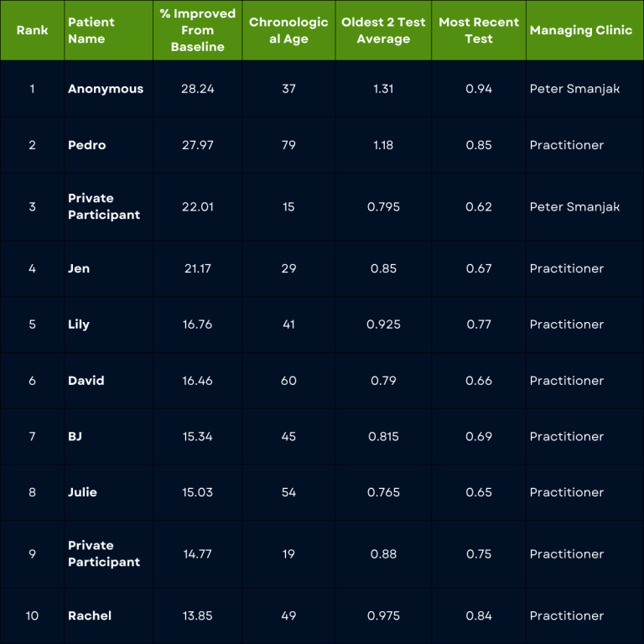
Task: Click the Rank column header
Action: coord(32,30)
